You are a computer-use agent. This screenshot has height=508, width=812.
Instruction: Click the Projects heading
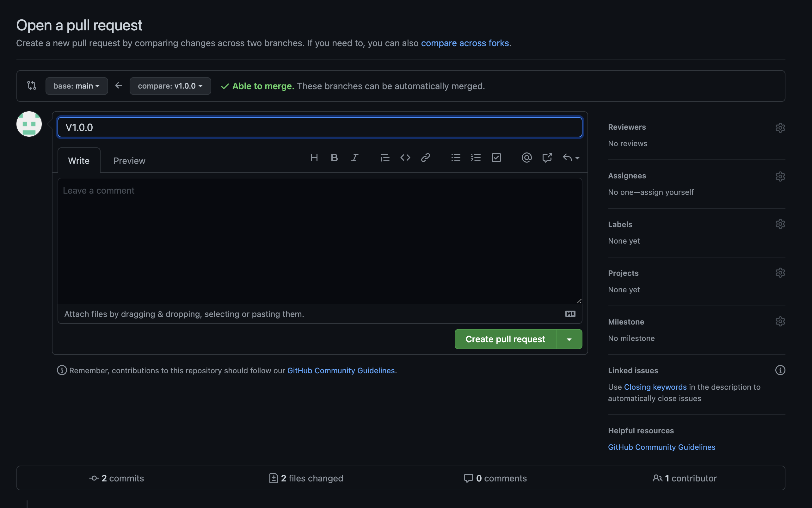pos(623,273)
